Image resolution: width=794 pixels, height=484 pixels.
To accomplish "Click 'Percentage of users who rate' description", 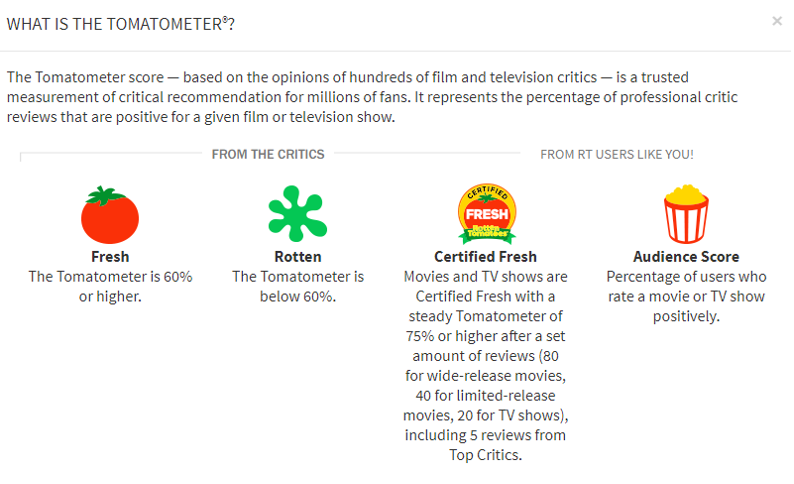I will [686, 286].
